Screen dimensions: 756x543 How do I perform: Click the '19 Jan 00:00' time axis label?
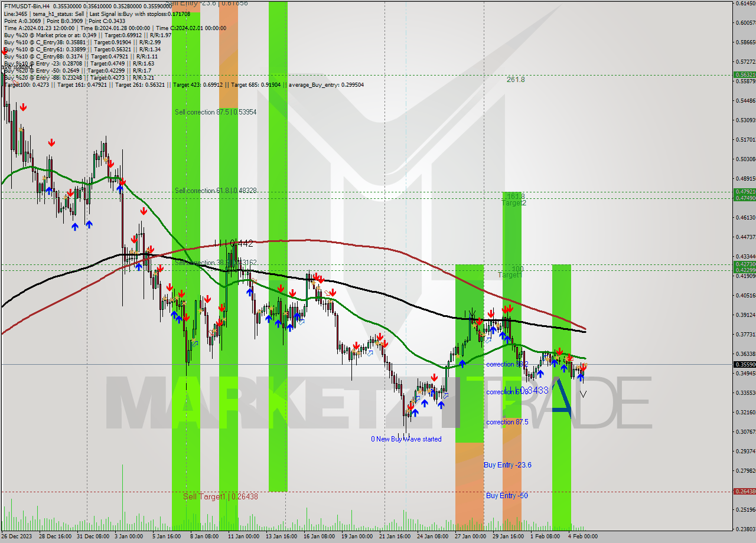coord(357,537)
